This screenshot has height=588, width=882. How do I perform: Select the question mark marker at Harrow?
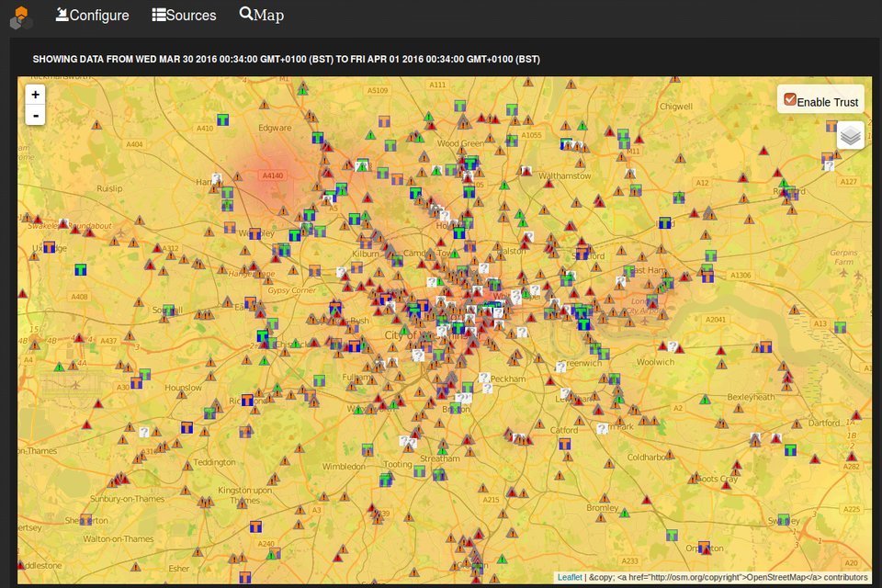(x=217, y=178)
